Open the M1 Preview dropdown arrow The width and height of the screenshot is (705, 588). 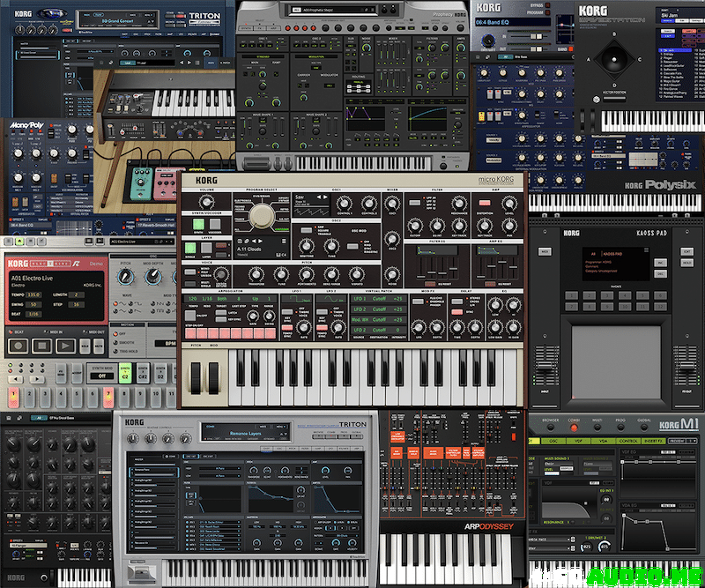click(x=694, y=441)
